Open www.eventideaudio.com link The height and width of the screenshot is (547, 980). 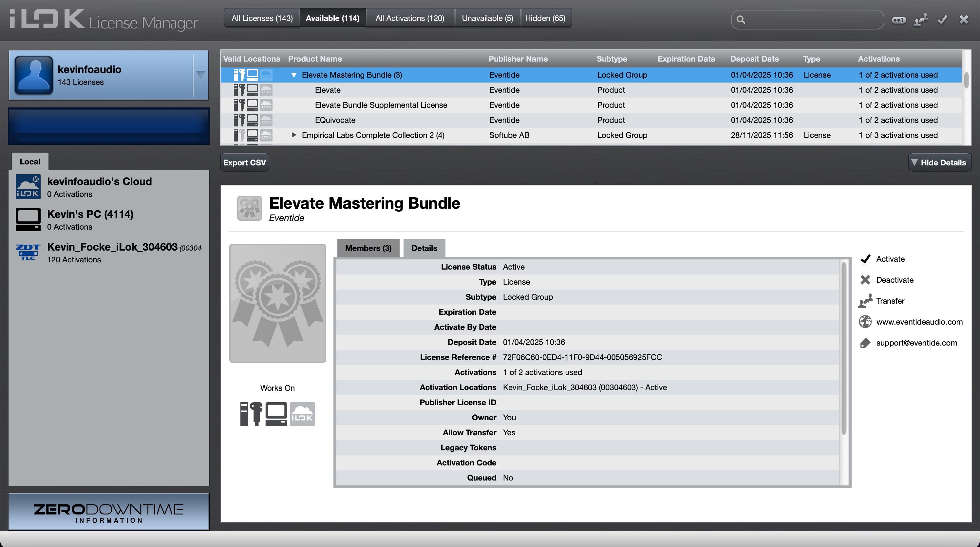(919, 322)
